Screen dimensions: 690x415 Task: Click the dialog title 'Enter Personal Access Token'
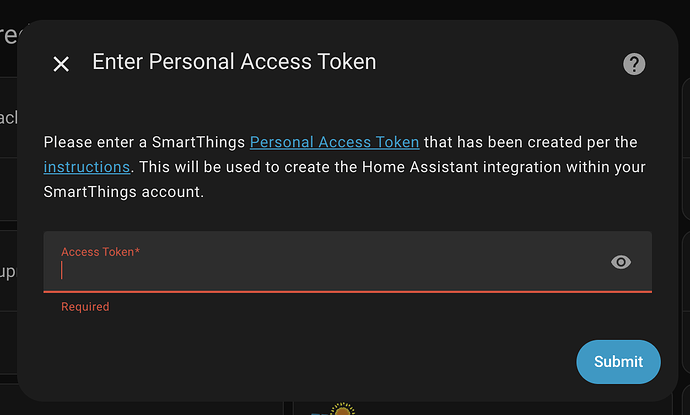coord(234,62)
